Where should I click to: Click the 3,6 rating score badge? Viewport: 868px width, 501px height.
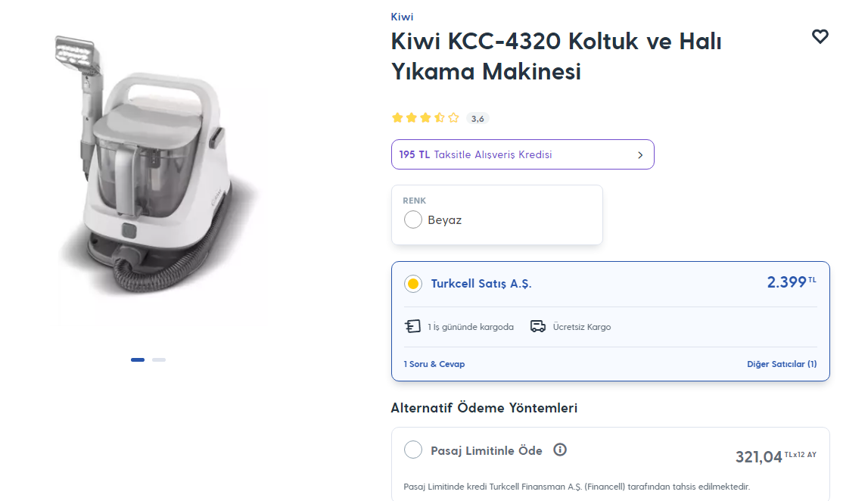point(478,118)
